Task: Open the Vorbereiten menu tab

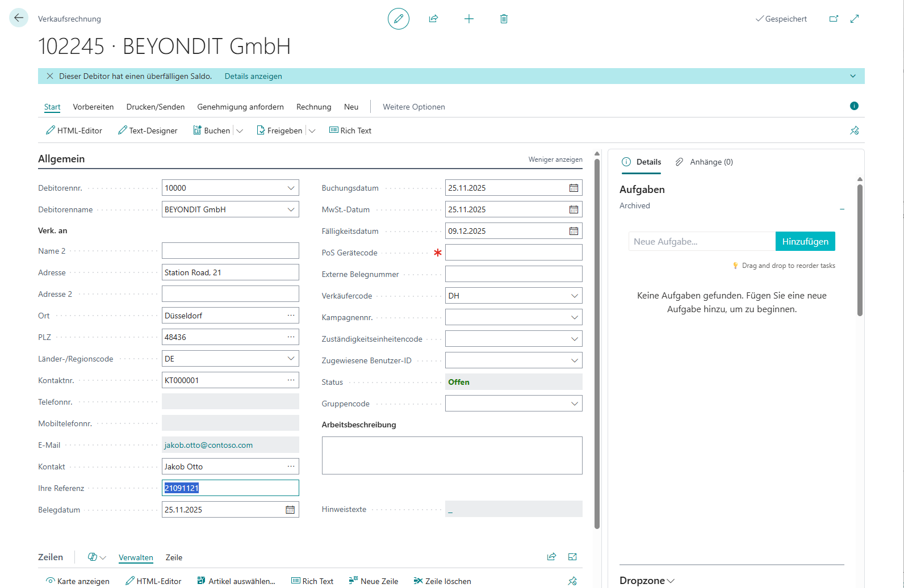Action: (93, 107)
